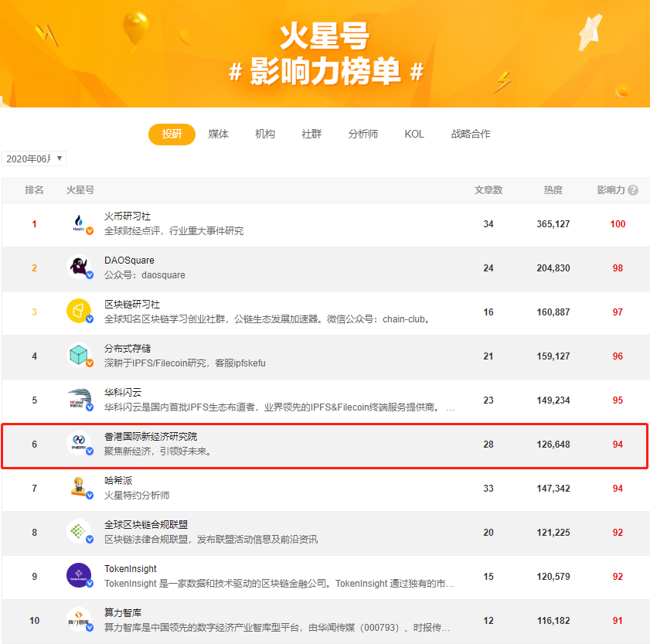The width and height of the screenshot is (650, 644).
Task: Open the 2020年06月 date dropdown
Action: tap(34, 158)
